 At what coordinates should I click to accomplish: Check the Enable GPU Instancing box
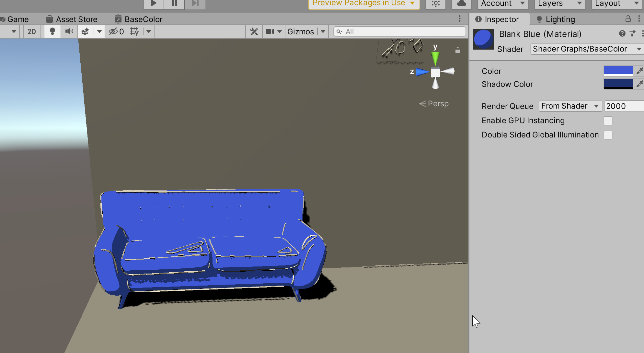(x=608, y=121)
